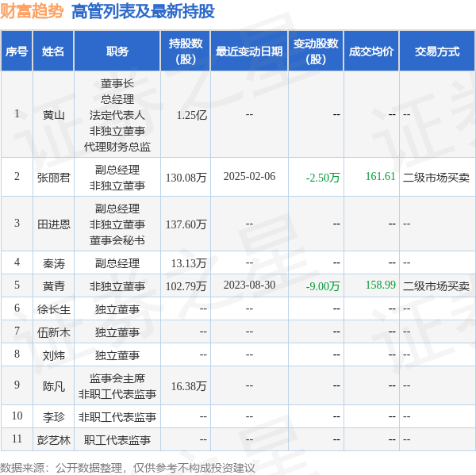476x475 pixels.
Task: Select the 董事会秘书 position text
Action: 117,240
